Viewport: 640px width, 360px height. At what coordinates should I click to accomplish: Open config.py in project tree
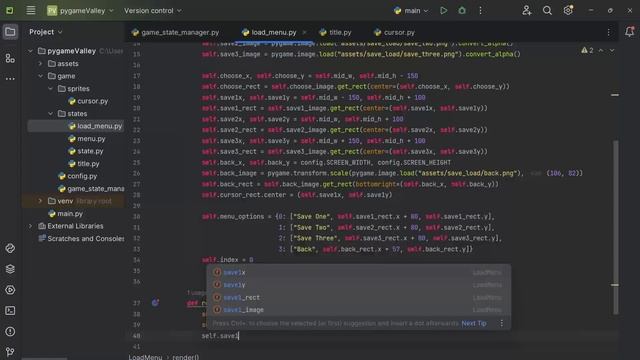point(82,176)
